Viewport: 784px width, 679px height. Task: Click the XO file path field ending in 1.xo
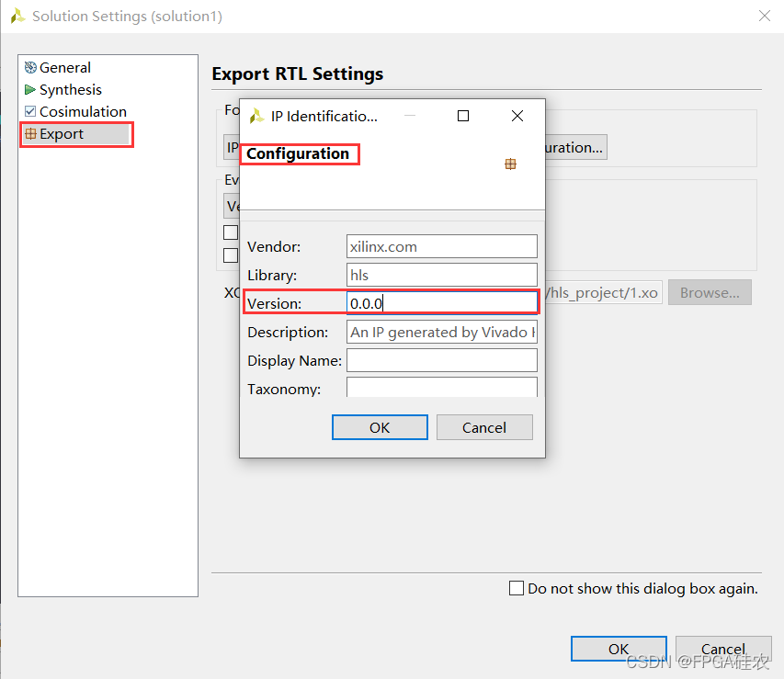(604, 292)
